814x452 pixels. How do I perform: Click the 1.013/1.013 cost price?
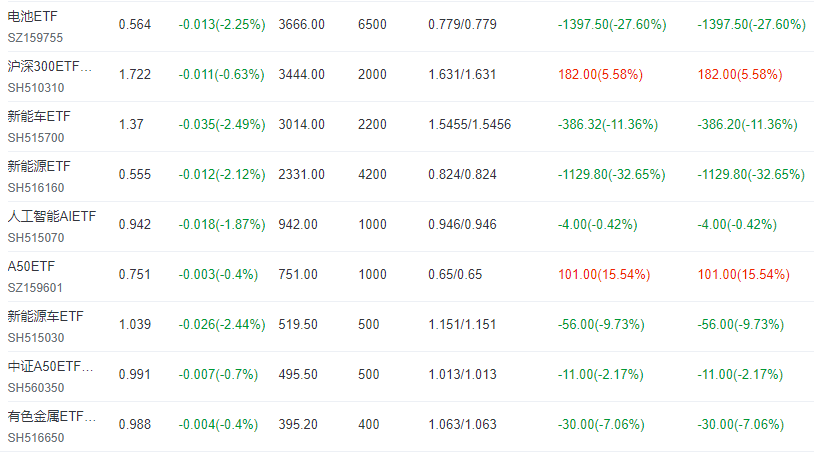pos(462,374)
